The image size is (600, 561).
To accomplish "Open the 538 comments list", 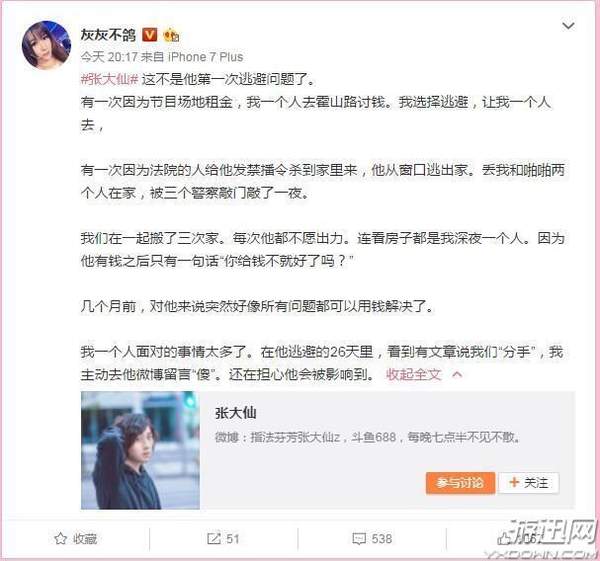I will (x=382, y=539).
